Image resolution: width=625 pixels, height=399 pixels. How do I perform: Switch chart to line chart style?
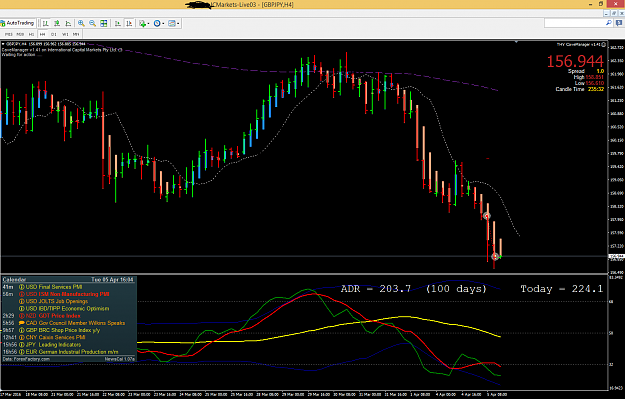coord(68,24)
